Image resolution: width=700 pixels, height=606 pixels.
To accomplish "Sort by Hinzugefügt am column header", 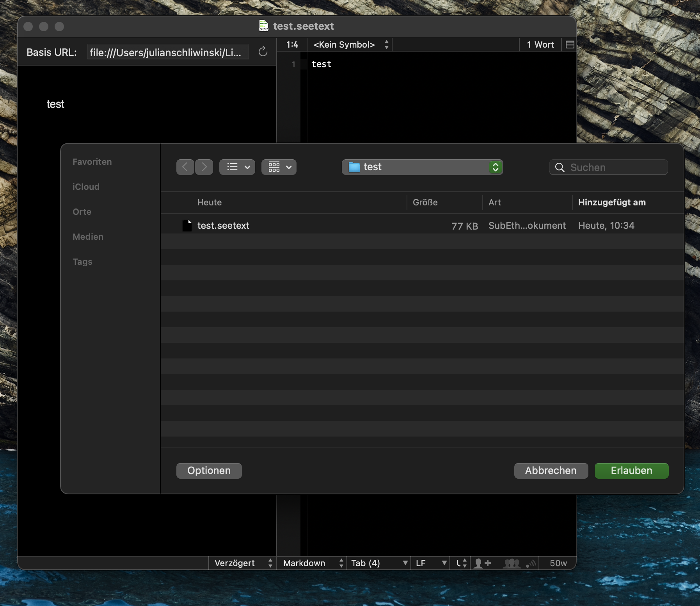I will pyautogui.click(x=612, y=202).
